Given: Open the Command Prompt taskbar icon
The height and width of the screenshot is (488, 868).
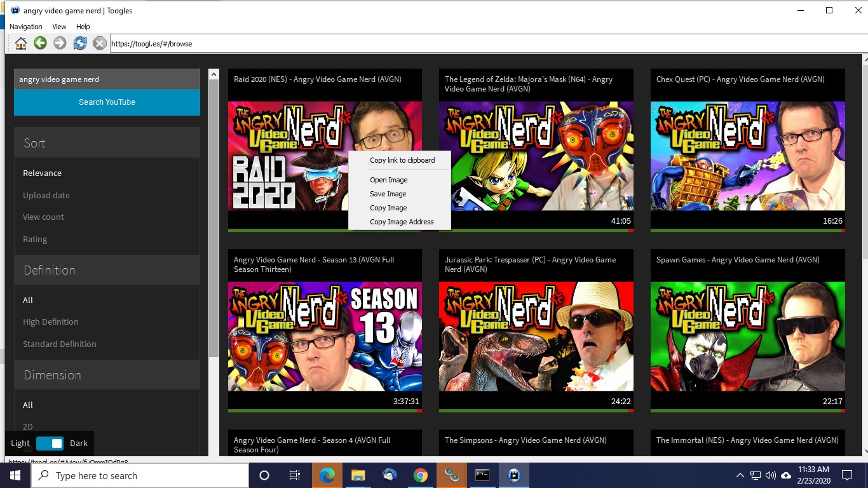Looking at the screenshot, I should coord(482,475).
